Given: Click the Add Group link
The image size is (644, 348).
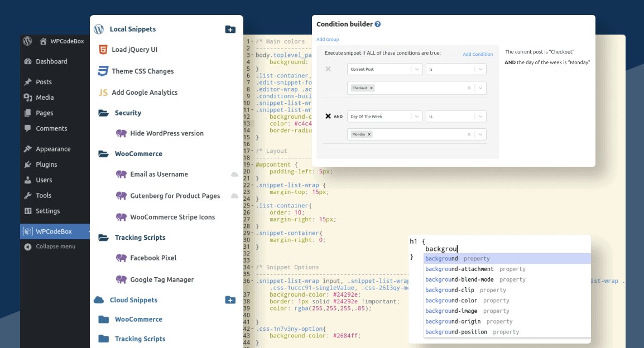Looking at the screenshot, I should tap(328, 40).
